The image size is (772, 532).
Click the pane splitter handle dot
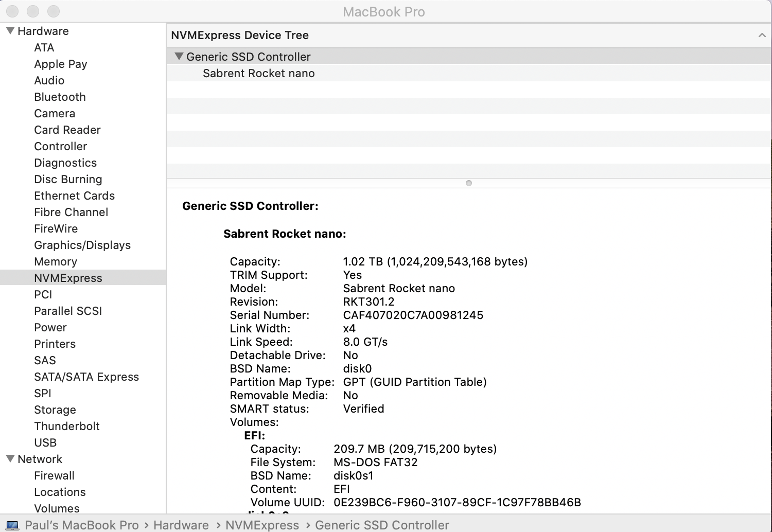468,183
